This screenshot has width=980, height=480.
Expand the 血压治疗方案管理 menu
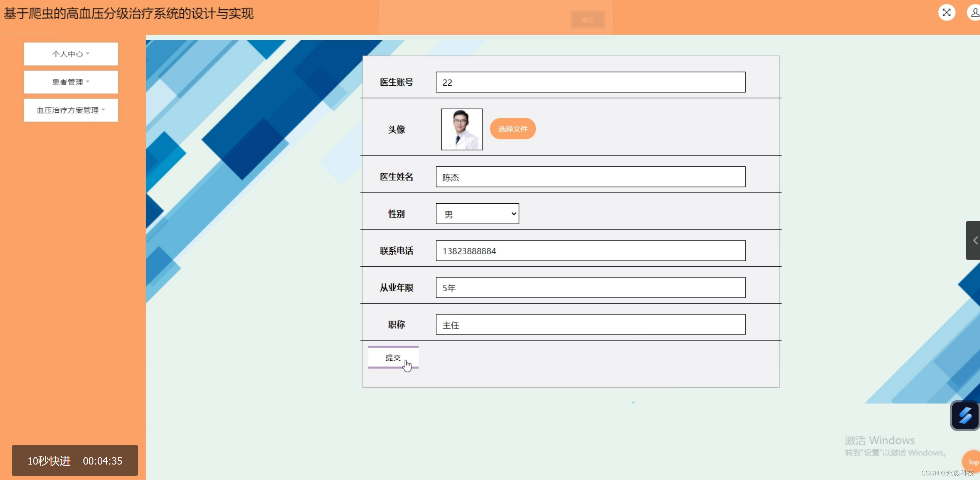[x=71, y=110]
